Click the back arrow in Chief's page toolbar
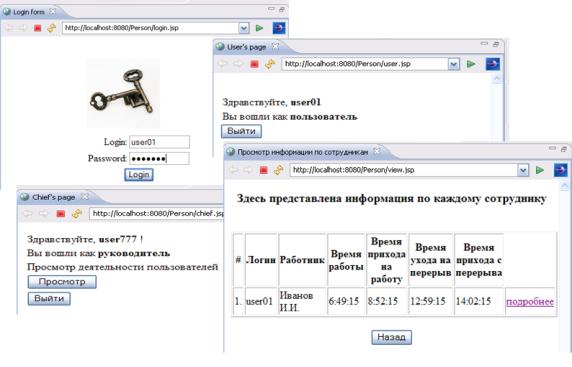Viewport: 572px width, 367px height. click(28, 214)
